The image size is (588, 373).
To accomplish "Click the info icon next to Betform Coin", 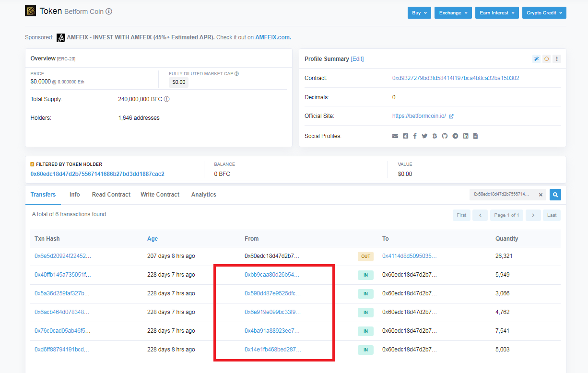I will 109,12.
